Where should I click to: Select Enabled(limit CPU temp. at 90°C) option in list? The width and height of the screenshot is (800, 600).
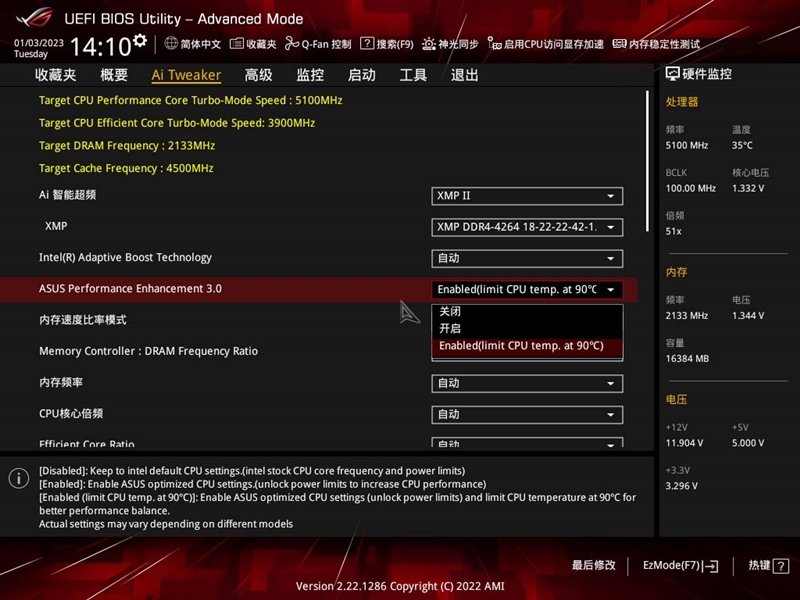527,346
